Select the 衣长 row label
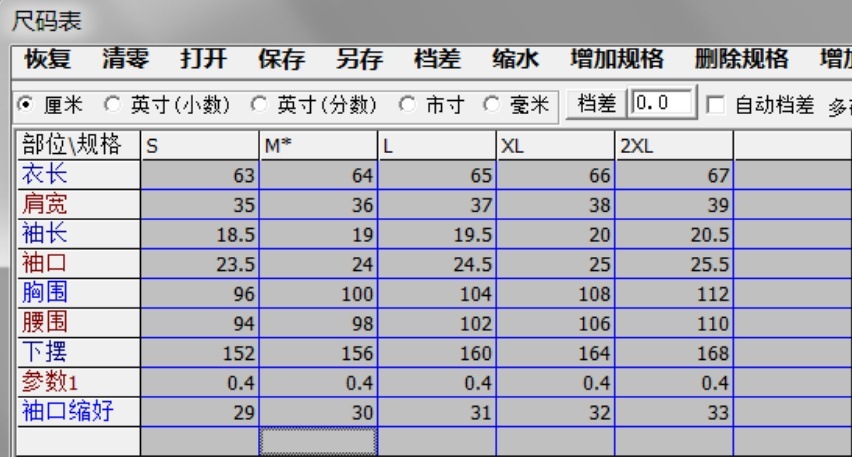The image size is (852, 457). point(79,175)
